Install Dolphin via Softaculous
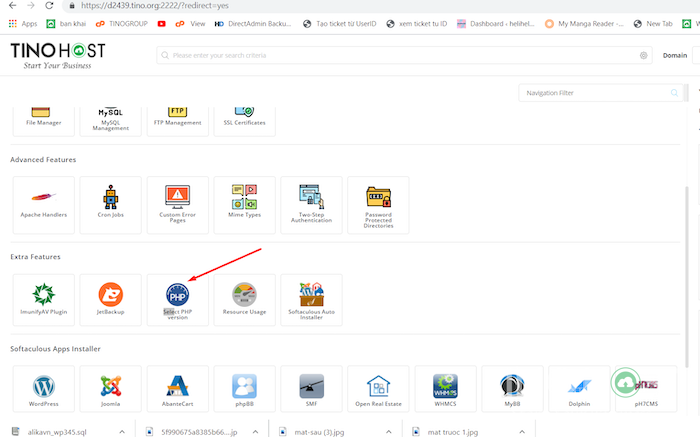The width and height of the screenshot is (700, 437). point(579,389)
